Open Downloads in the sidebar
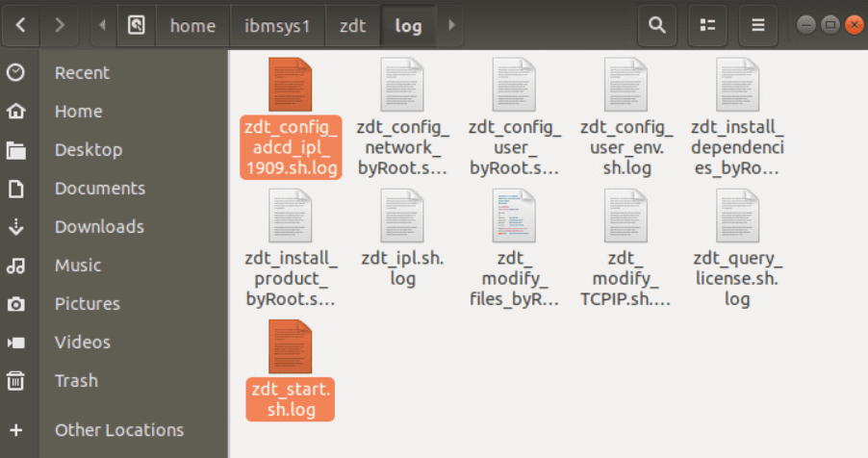Viewport: 868px width, 458px height. pos(99,227)
